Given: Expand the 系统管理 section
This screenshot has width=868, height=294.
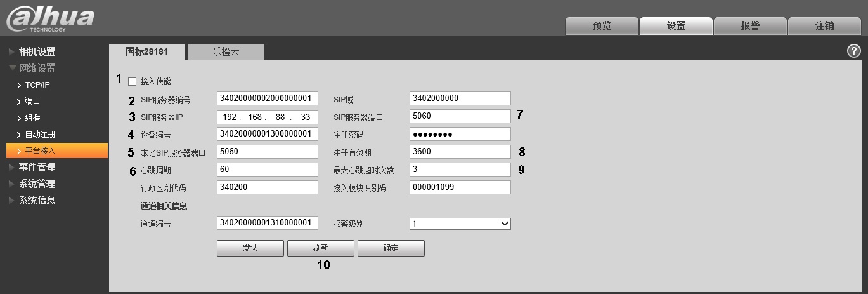Looking at the screenshot, I should pos(37,184).
